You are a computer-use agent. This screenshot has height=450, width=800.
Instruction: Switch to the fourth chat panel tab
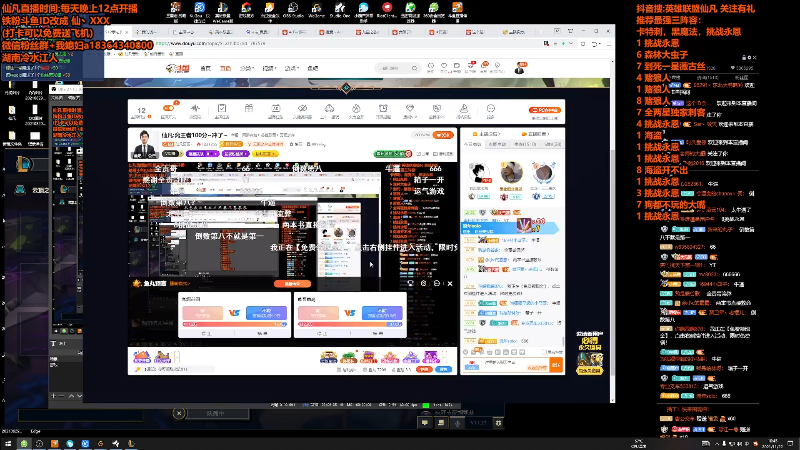tap(552, 144)
